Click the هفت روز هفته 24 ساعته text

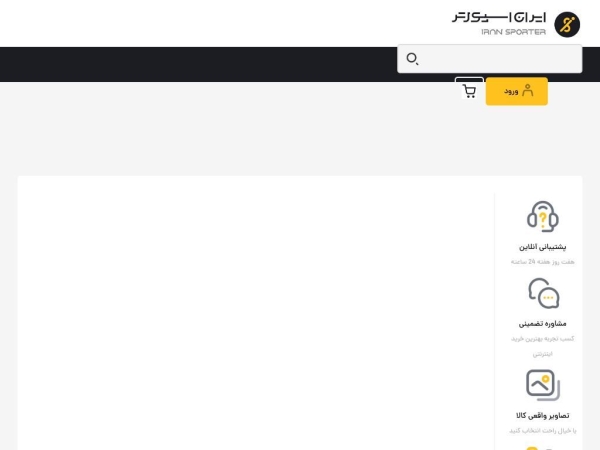pyautogui.click(x=543, y=262)
